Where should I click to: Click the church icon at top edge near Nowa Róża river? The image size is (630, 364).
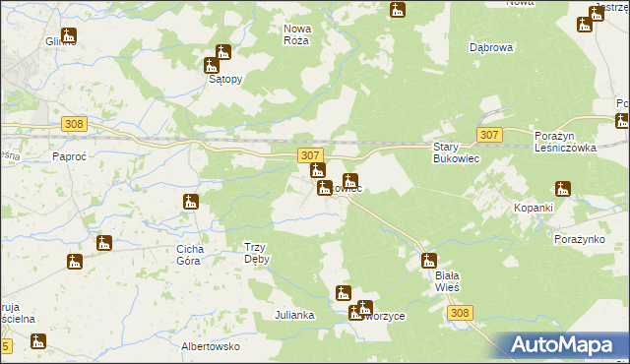click(398, 10)
